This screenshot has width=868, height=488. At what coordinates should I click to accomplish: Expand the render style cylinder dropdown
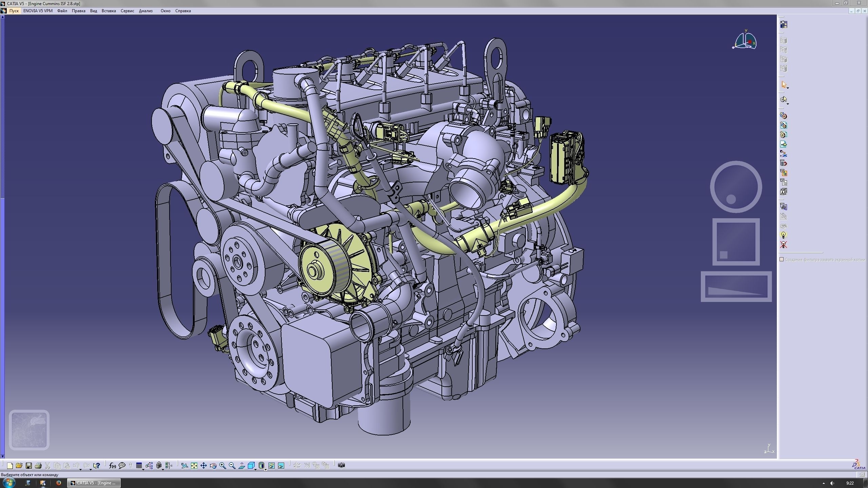(x=265, y=469)
